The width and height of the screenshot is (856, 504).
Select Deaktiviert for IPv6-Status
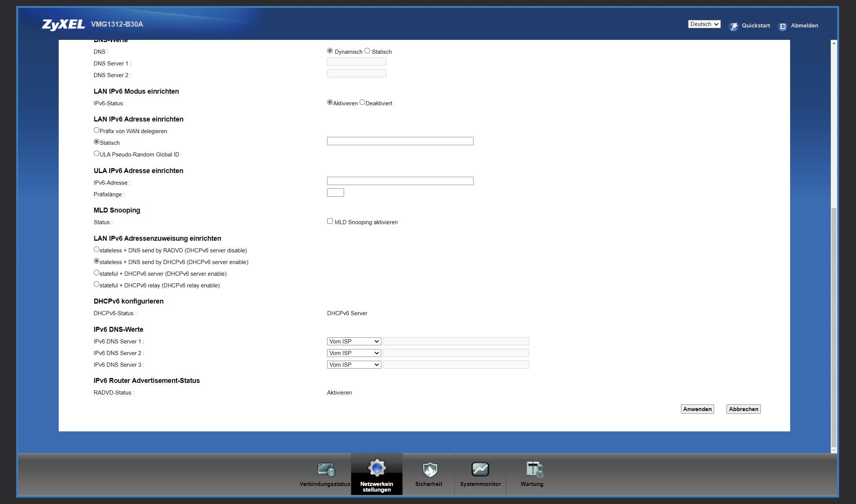tap(363, 102)
